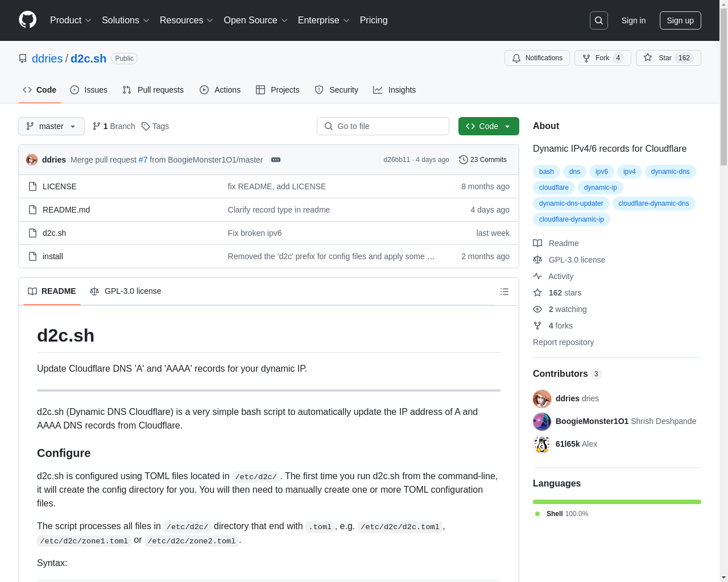Switch to the Projects tab
The height and width of the screenshot is (582, 728).
(278, 90)
